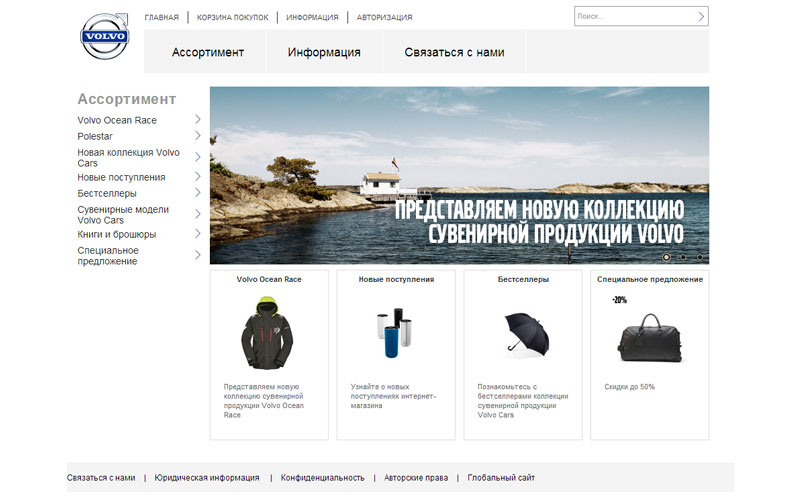Open the ГЛАВНАЯ top link
The width and height of the screenshot is (800, 500).
(161, 17)
